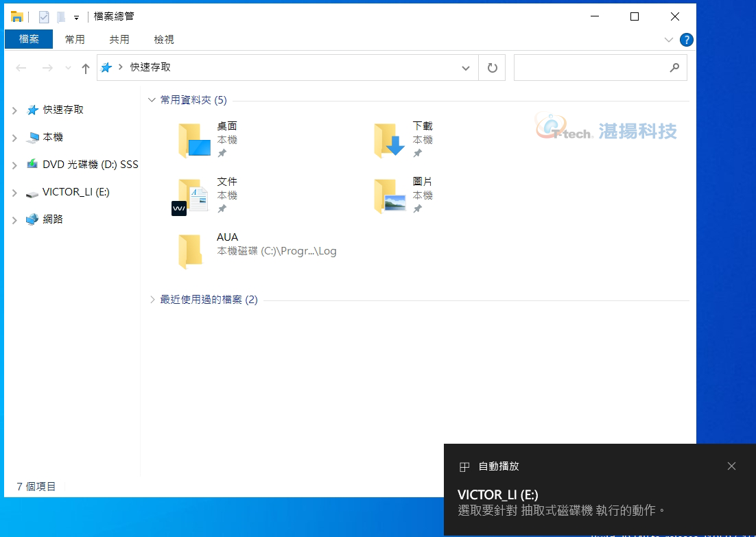
Task: Expand 最近使用過的檔案 section
Action: 152,300
